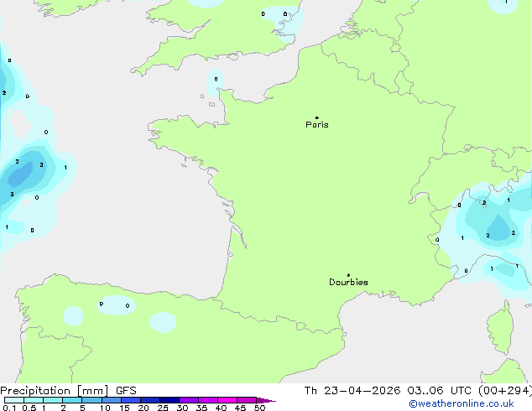Click the Dourbies text label
532x411 pixels.
pos(348,283)
